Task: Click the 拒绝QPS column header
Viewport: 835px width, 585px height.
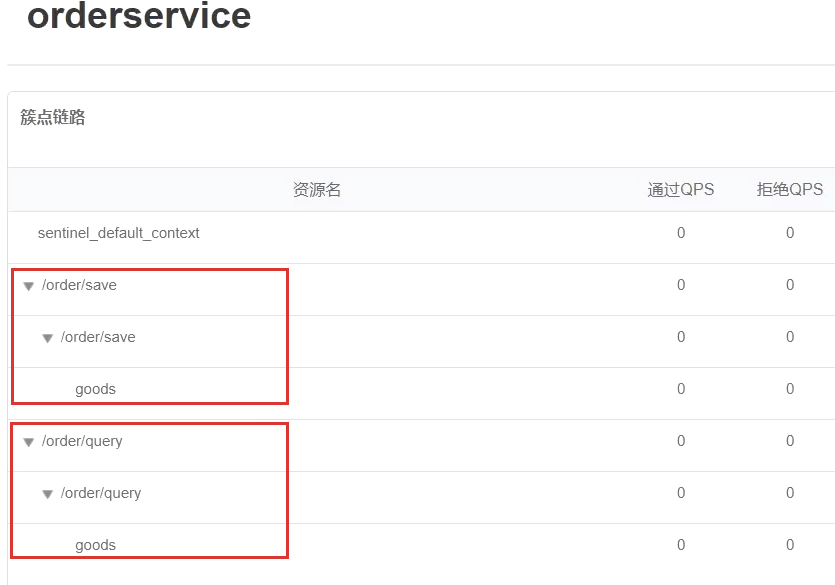Action: point(790,189)
